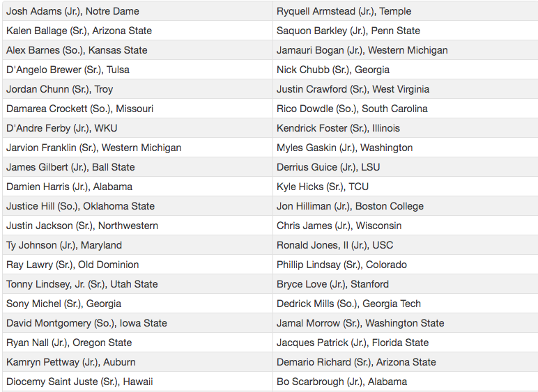Viewport: 538px width, 392px height.
Task: Click Ryquell Armstead, Temple entry
Action: click(344, 11)
